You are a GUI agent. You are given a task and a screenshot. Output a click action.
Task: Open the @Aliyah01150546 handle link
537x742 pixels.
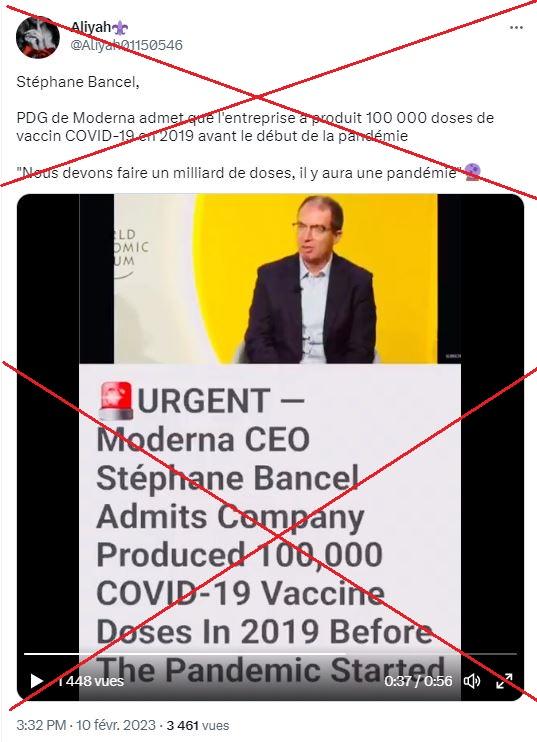126,45
